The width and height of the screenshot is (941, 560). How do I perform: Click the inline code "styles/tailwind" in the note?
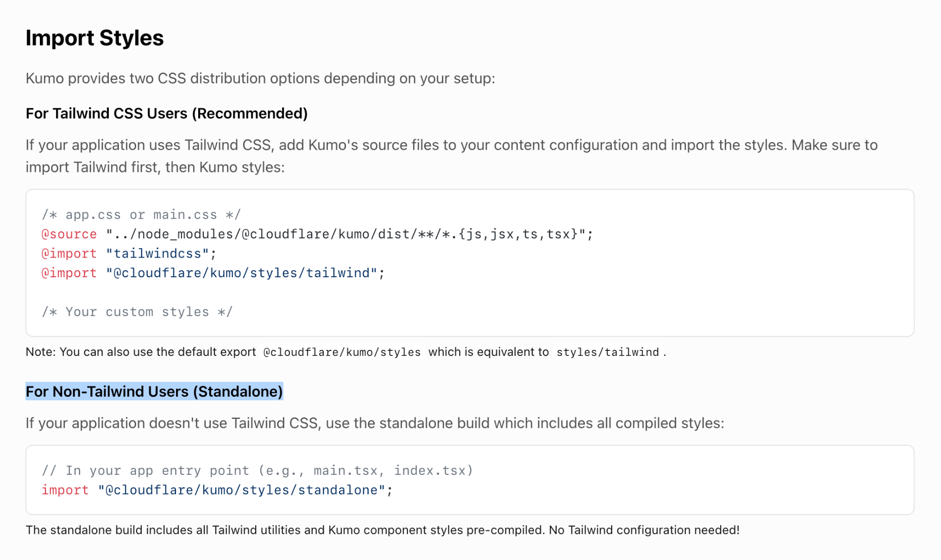click(608, 352)
